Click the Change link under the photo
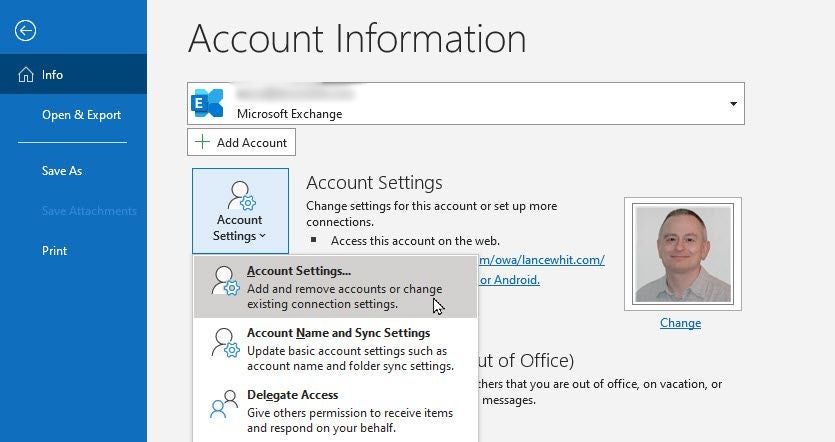Viewport: 835px width, 442px height. (x=680, y=323)
